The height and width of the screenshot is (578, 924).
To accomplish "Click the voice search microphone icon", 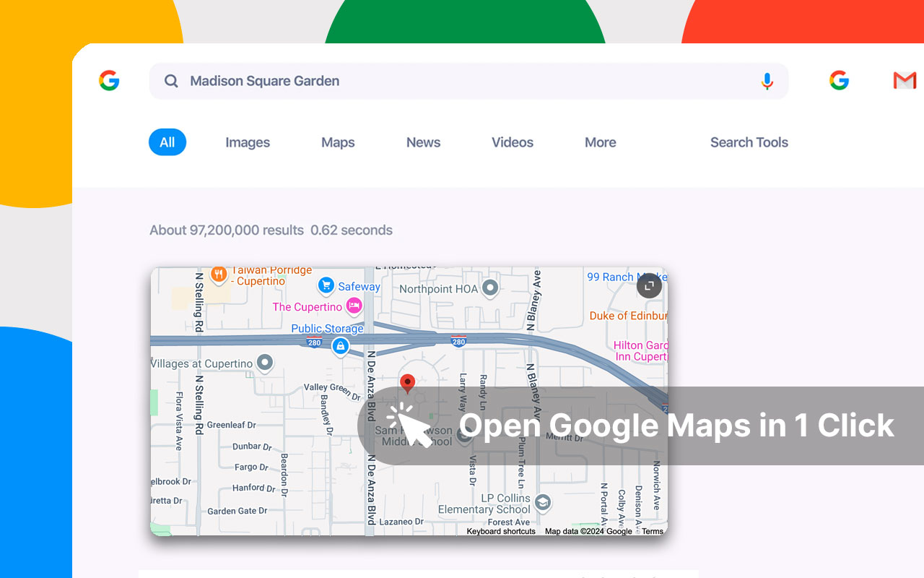I will [x=767, y=81].
